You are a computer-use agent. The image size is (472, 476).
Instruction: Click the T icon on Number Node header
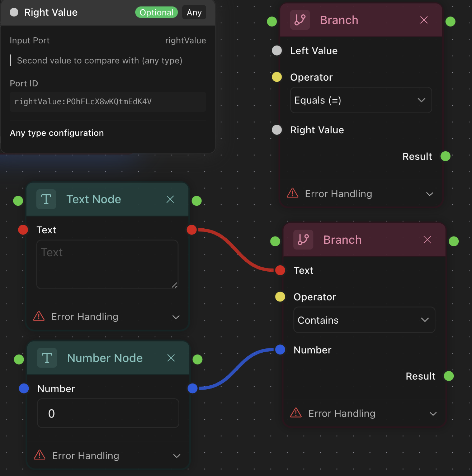[47, 358]
